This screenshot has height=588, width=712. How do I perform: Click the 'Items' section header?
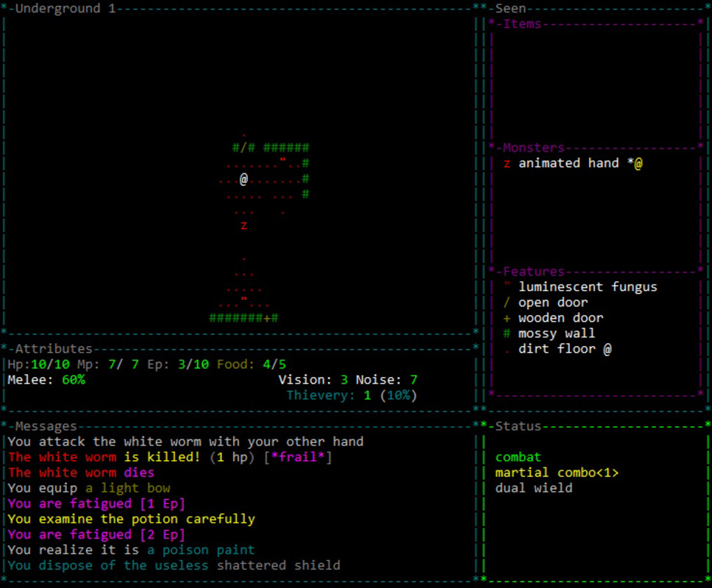(522, 24)
